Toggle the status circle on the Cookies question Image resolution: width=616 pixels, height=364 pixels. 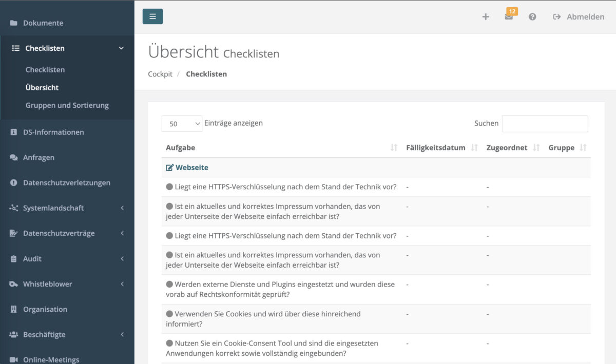click(x=169, y=313)
